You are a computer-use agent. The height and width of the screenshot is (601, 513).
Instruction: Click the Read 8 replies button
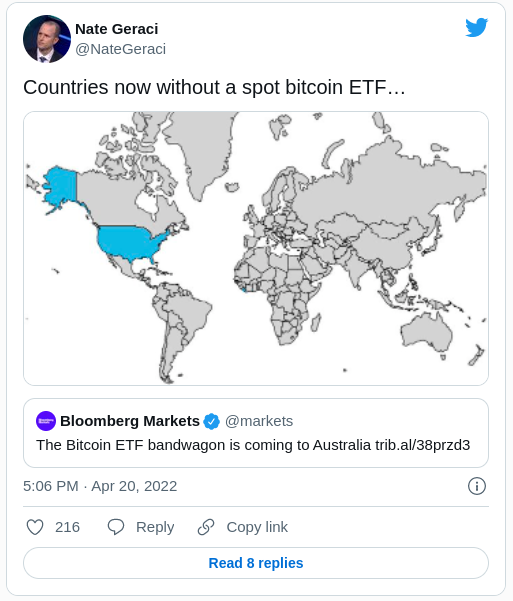pyautogui.click(x=256, y=563)
